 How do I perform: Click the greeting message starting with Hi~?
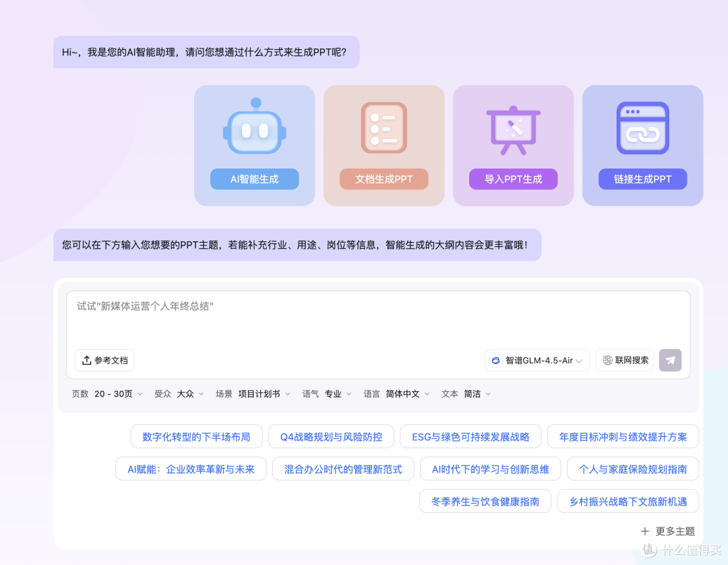(x=207, y=52)
